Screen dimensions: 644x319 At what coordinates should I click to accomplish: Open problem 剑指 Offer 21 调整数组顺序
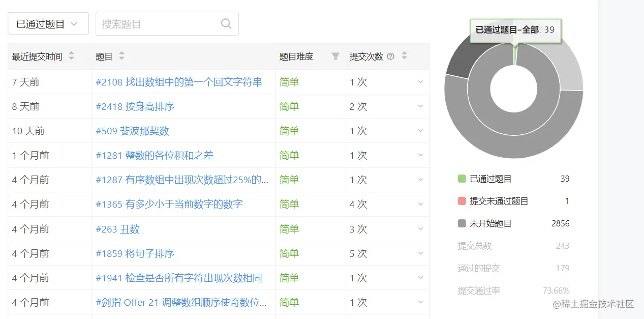point(182,302)
